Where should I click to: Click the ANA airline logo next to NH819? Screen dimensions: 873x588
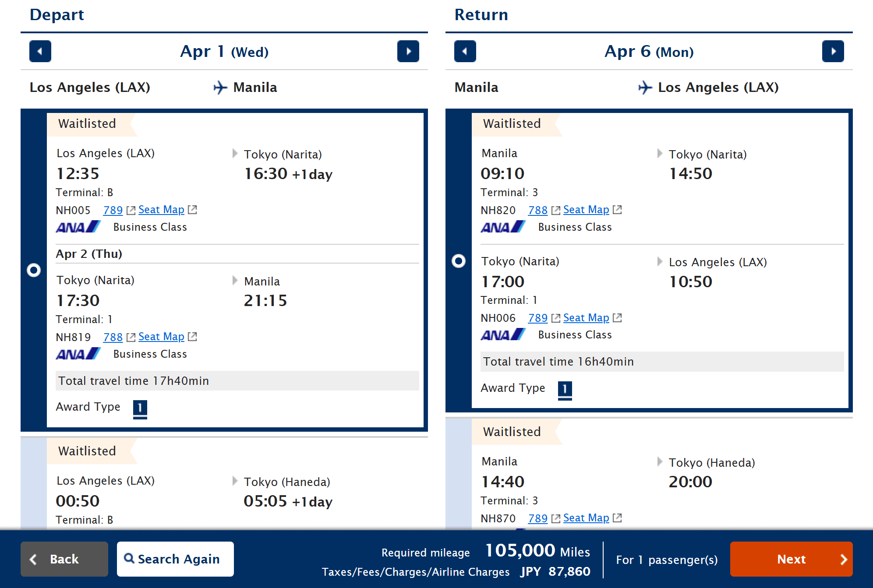pyautogui.click(x=78, y=353)
